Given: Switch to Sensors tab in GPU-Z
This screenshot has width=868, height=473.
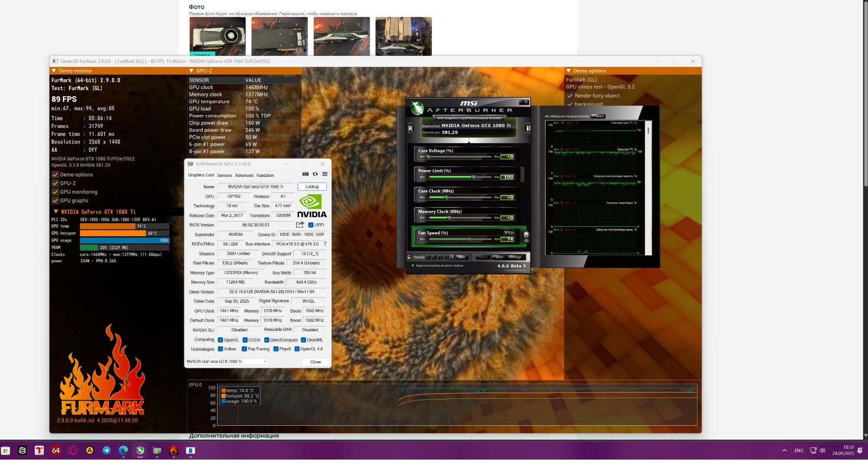Looking at the screenshot, I should coord(224,175).
